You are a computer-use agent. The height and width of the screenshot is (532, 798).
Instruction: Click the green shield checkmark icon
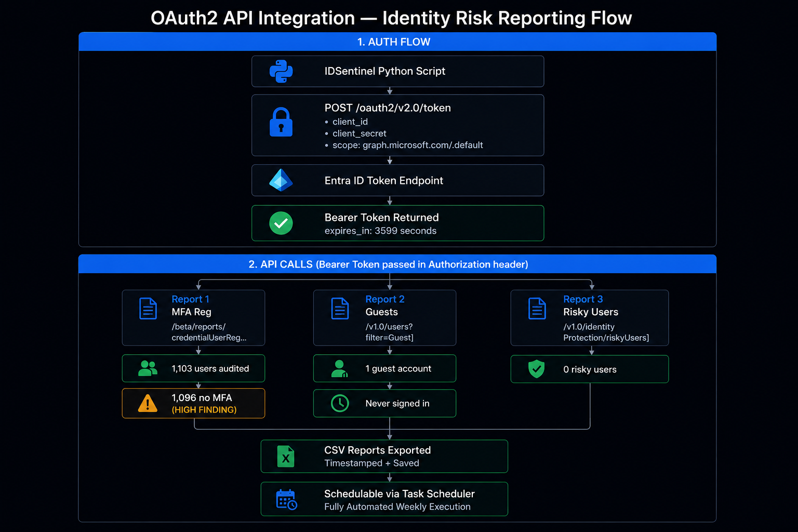click(x=537, y=369)
